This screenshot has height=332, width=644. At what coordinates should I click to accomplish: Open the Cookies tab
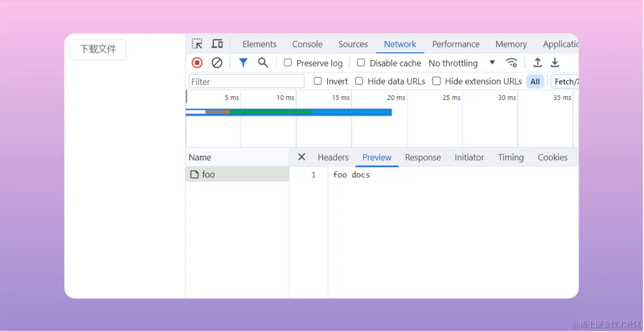pyautogui.click(x=552, y=158)
